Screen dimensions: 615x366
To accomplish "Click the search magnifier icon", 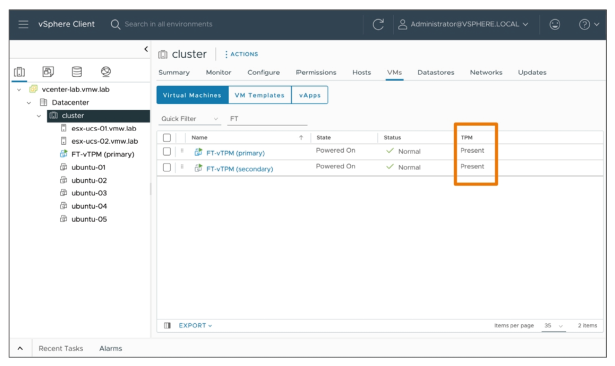I will pos(115,24).
